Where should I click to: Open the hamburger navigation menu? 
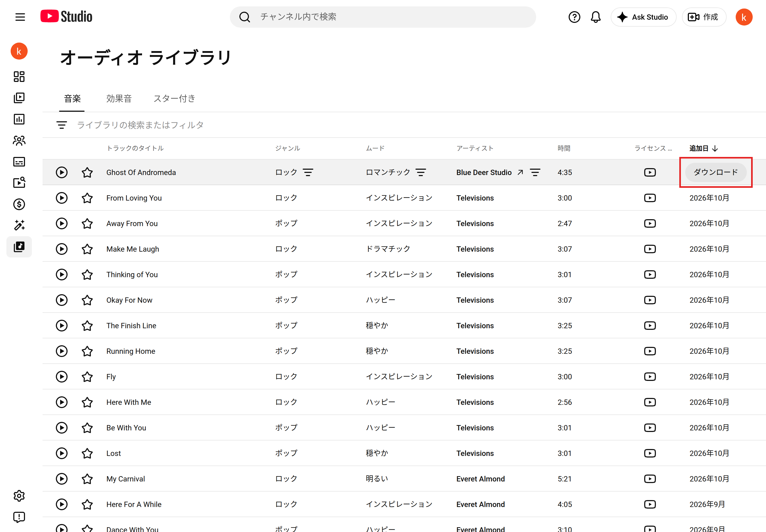click(20, 17)
